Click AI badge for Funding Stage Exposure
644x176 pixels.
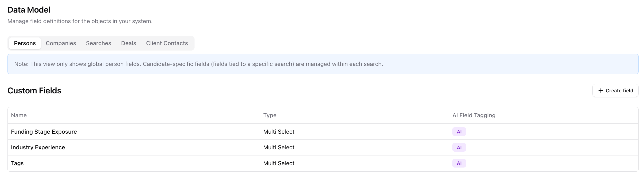click(459, 132)
